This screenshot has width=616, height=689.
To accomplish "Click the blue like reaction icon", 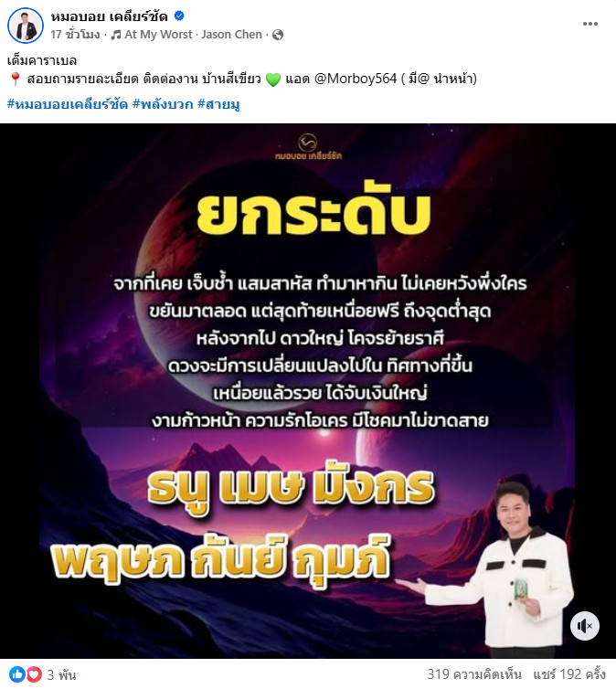I will coord(17,674).
